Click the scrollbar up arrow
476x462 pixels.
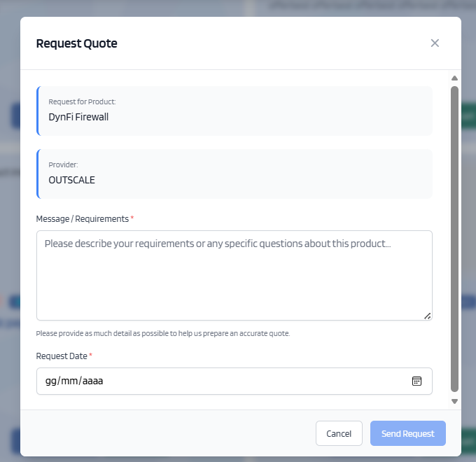point(454,78)
